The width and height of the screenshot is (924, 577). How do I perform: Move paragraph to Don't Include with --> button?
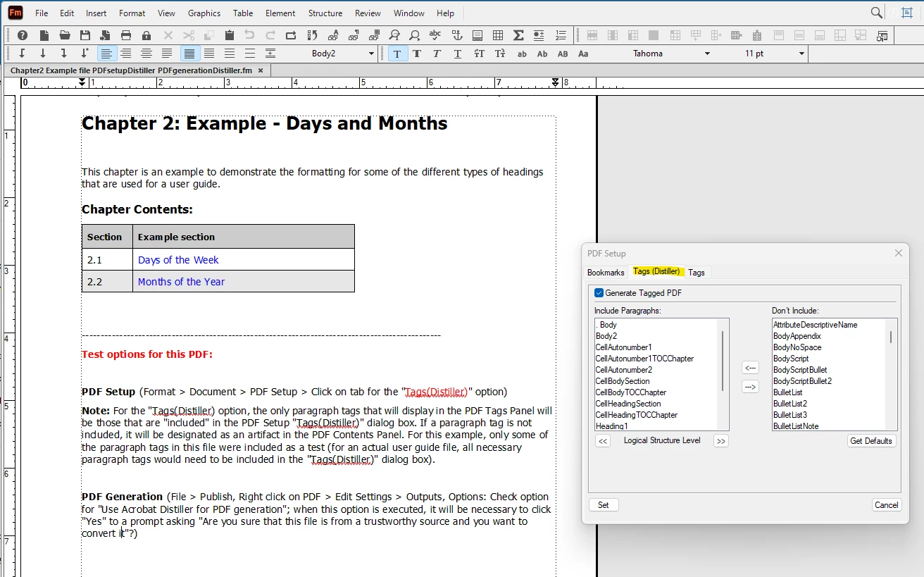pos(750,387)
